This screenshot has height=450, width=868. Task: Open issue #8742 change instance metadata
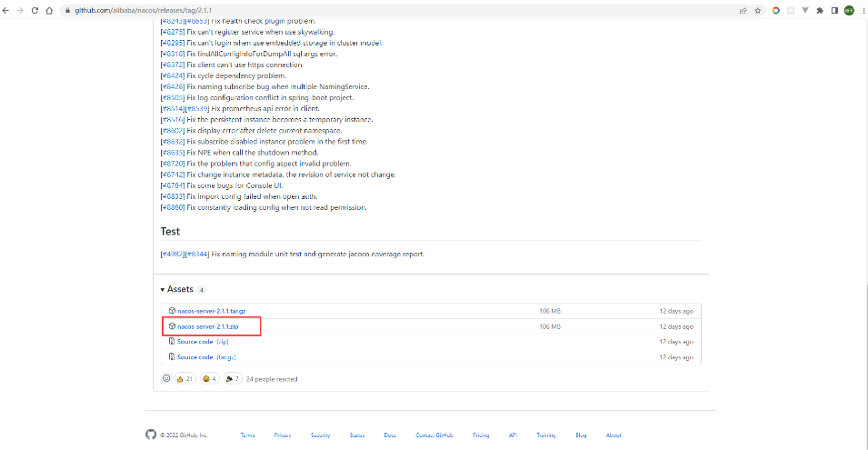(173, 175)
